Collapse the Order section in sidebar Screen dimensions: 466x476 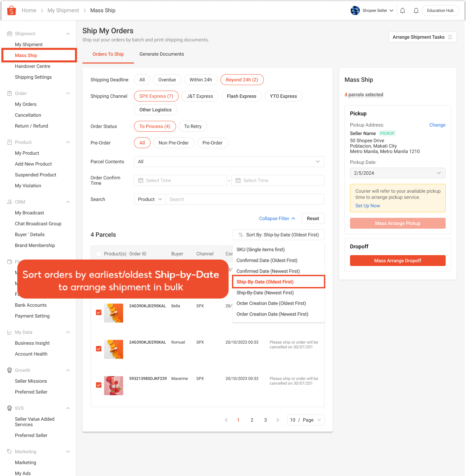68,93
